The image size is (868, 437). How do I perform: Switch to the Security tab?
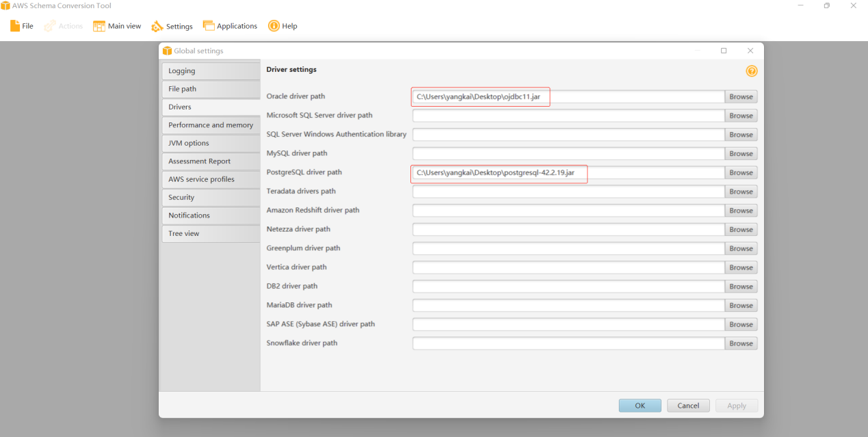coord(210,198)
